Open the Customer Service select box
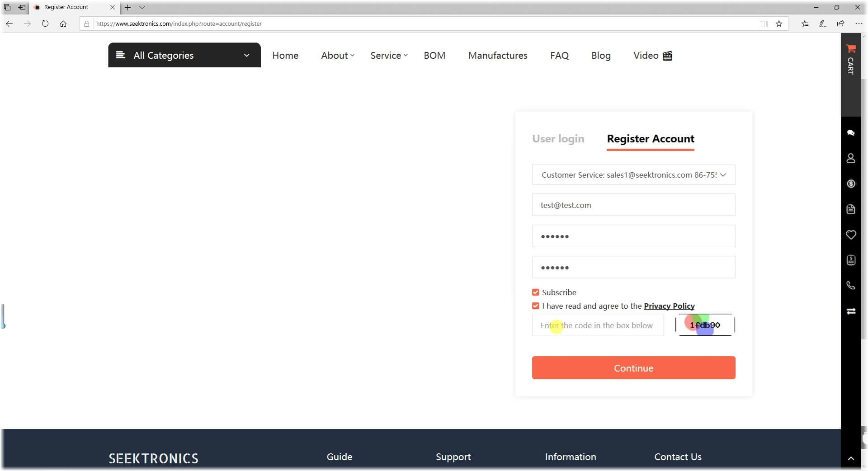 pyautogui.click(x=633, y=175)
